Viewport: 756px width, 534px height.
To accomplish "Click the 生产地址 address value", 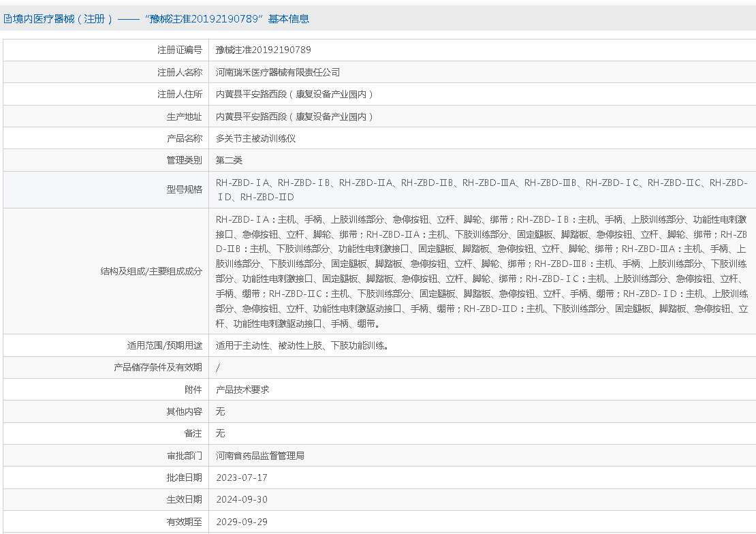I will pyautogui.click(x=295, y=116).
